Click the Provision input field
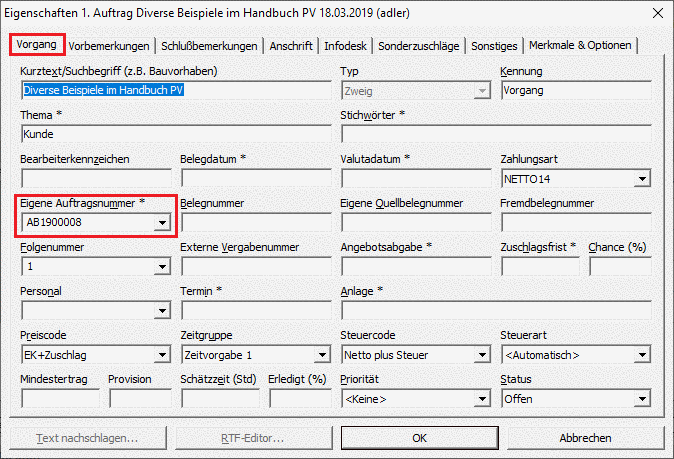 [140, 398]
